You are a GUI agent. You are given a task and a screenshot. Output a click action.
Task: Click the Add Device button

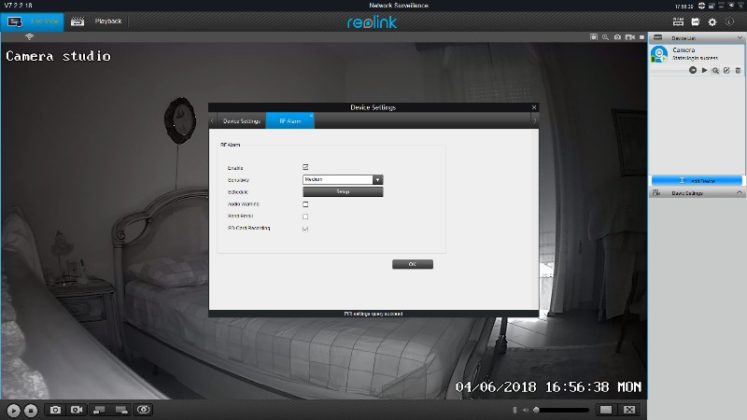click(697, 181)
